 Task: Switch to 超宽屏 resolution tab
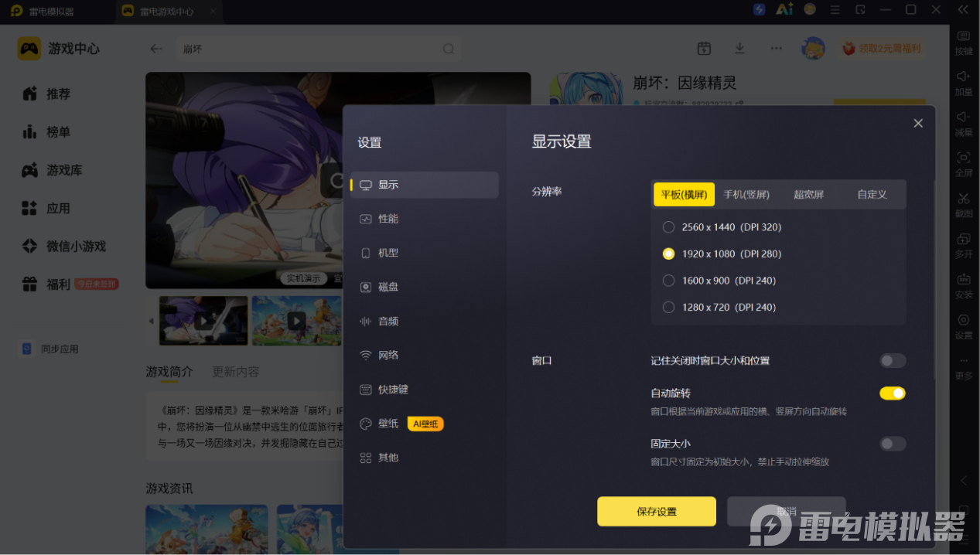[809, 195]
